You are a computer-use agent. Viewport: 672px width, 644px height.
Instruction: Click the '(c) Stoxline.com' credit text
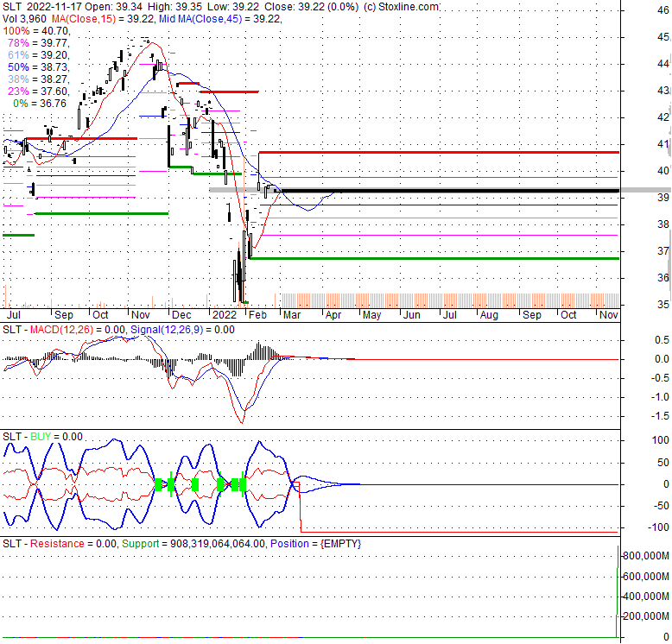(x=401, y=7)
